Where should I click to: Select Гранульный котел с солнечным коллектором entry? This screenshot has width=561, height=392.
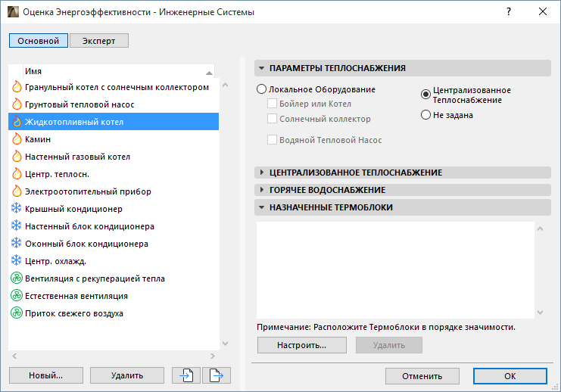(x=114, y=87)
